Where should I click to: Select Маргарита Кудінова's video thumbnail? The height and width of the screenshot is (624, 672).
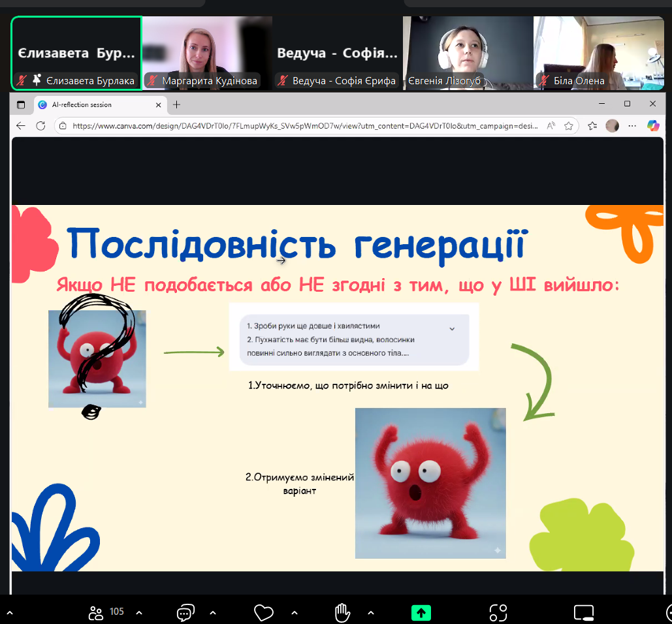click(x=207, y=52)
